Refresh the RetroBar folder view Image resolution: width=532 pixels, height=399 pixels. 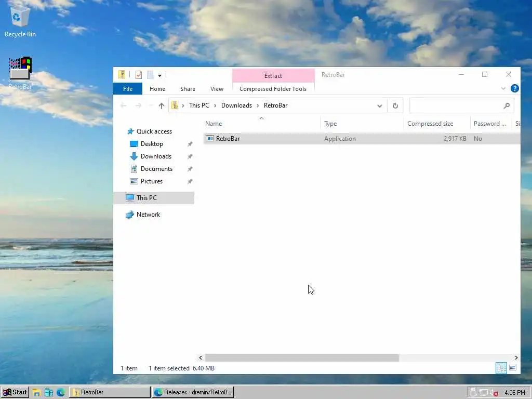(395, 106)
